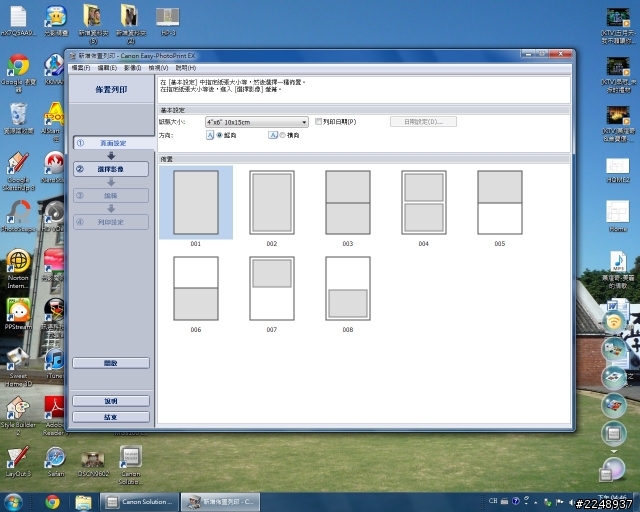Choose layout 005 with top-half photo
Viewport: 640px width, 512px height.
pos(499,202)
